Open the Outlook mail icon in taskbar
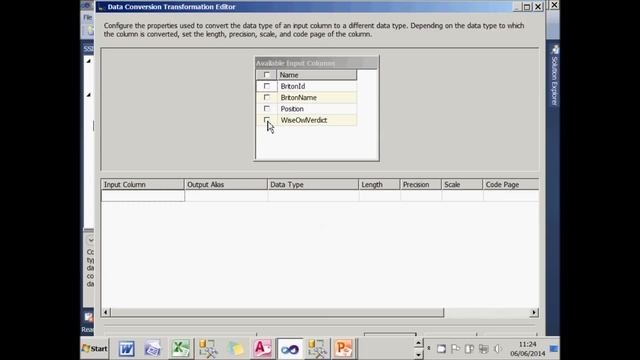This screenshot has height=360, width=640. click(152, 349)
